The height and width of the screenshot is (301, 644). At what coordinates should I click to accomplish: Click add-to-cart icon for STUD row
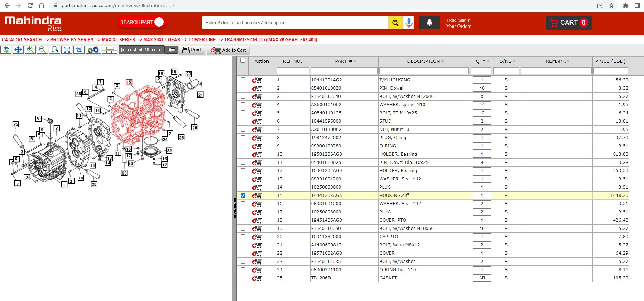coord(257,122)
